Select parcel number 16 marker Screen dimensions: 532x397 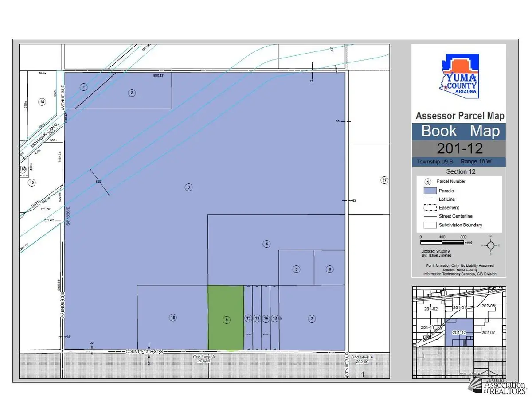coord(266,318)
